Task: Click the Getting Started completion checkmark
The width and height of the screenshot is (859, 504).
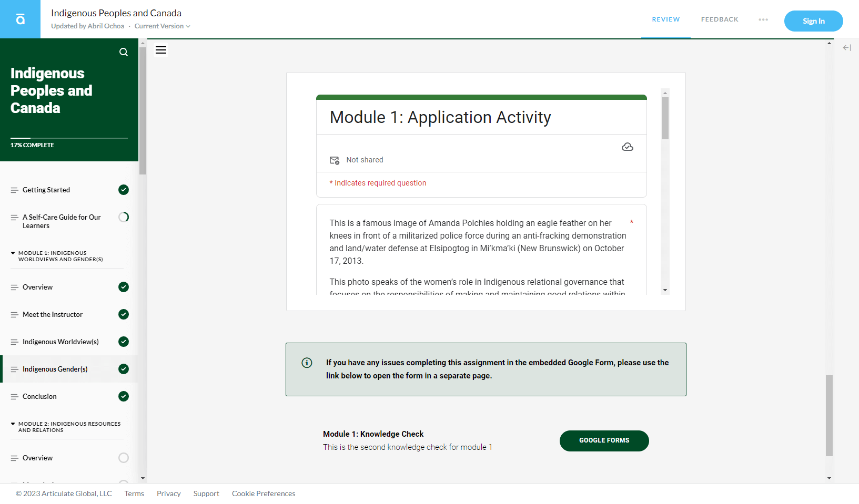Action: tap(124, 190)
